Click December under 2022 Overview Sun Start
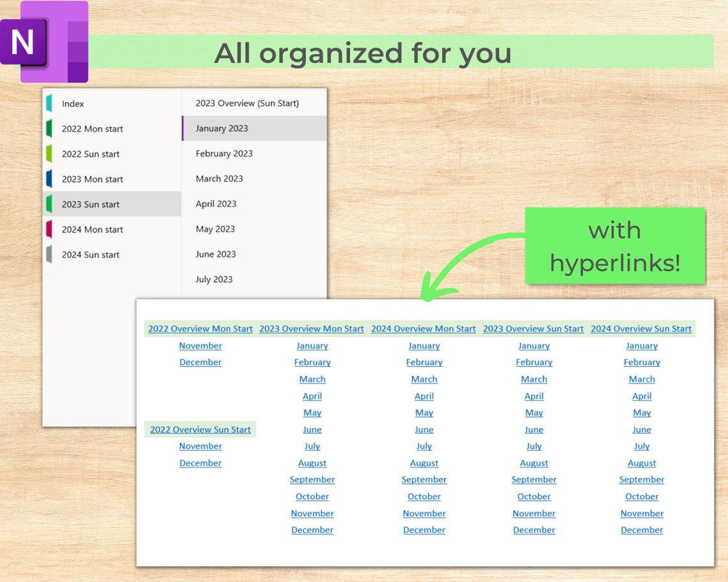 click(200, 463)
